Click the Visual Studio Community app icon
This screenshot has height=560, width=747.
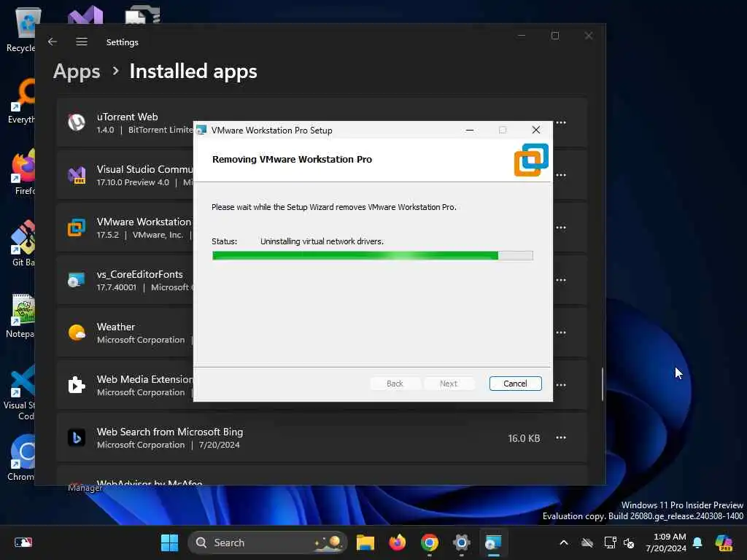[76, 175]
